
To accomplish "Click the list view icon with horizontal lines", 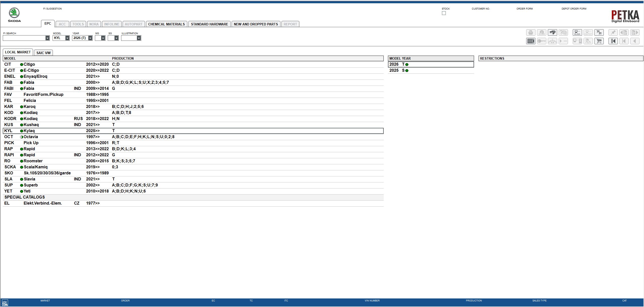I will [x=531, y=41].
